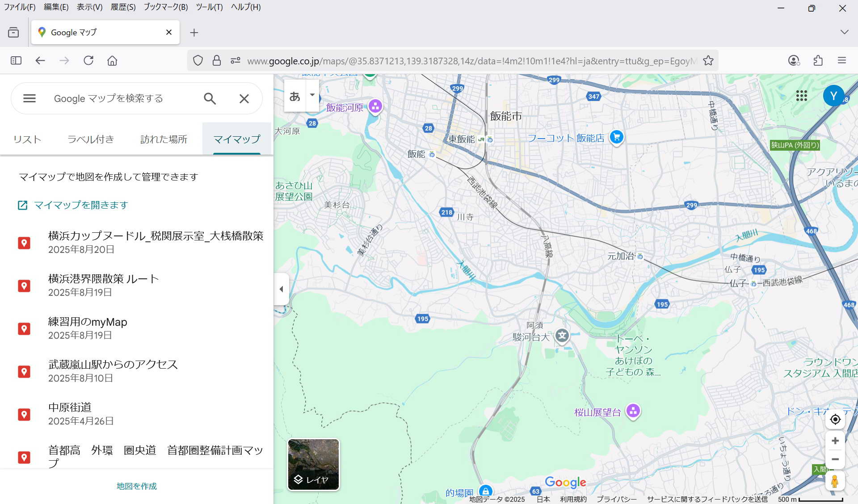Switch to the 訪れた場所 tab

(164, 139)
